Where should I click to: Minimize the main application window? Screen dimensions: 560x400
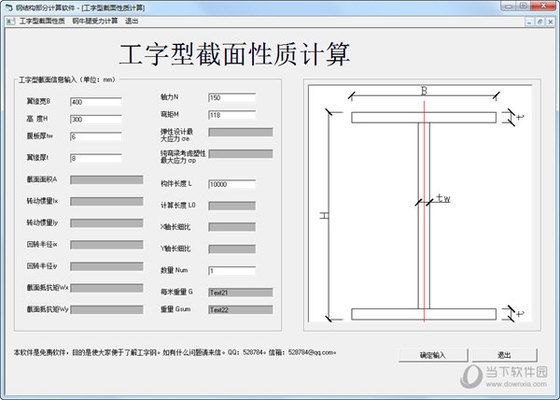[509, 6]
